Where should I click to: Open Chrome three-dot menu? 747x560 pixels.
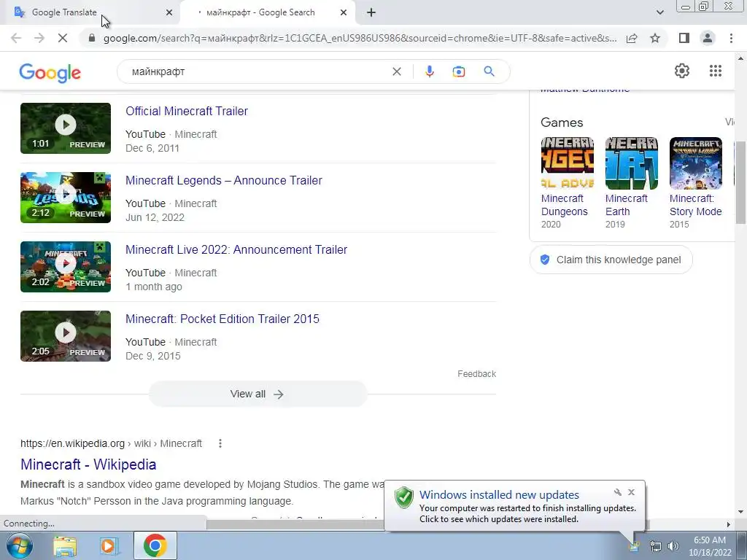[731, 38]
